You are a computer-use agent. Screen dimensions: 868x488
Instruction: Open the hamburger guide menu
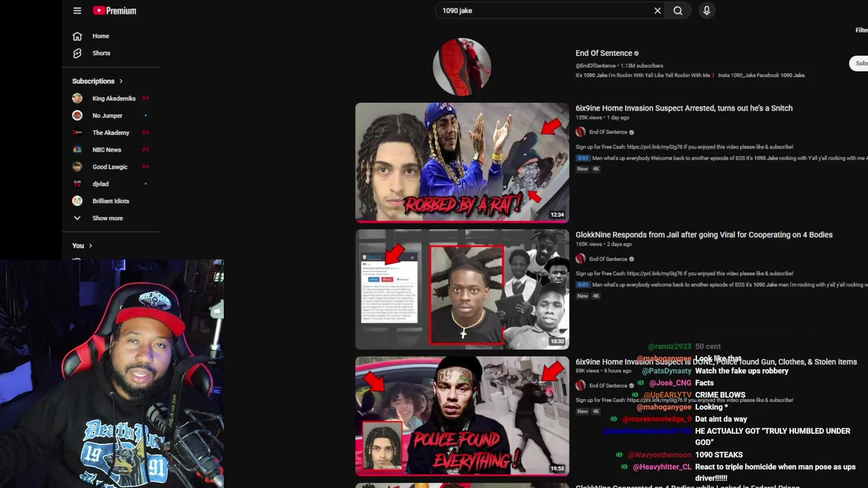coord(77,11)
